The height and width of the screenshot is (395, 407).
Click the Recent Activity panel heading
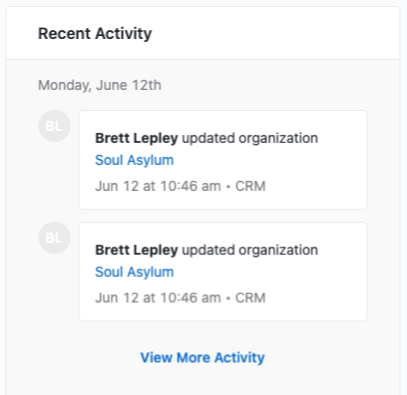click(95, 34)
